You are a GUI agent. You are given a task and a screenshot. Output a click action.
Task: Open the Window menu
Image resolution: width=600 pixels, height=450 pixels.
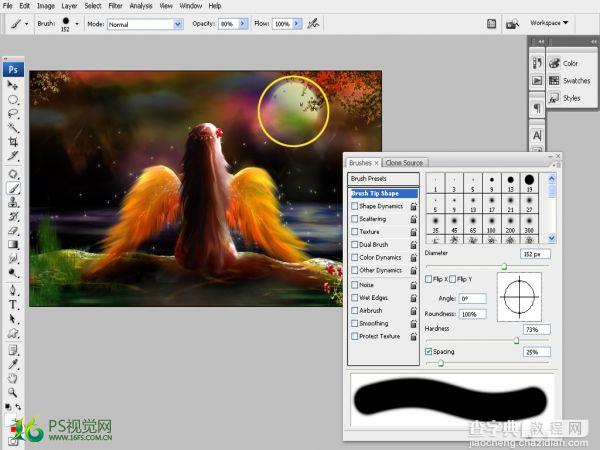coord(191,6)
